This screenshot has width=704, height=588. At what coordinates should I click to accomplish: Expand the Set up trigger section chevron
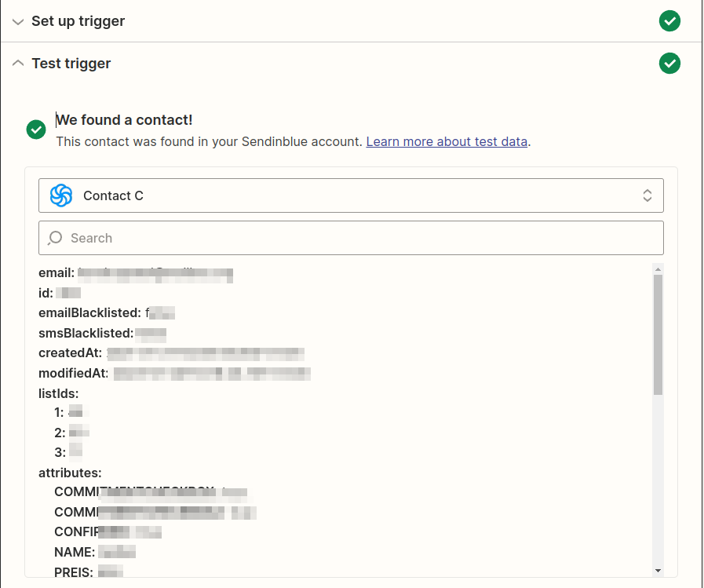tap(18, 21)
